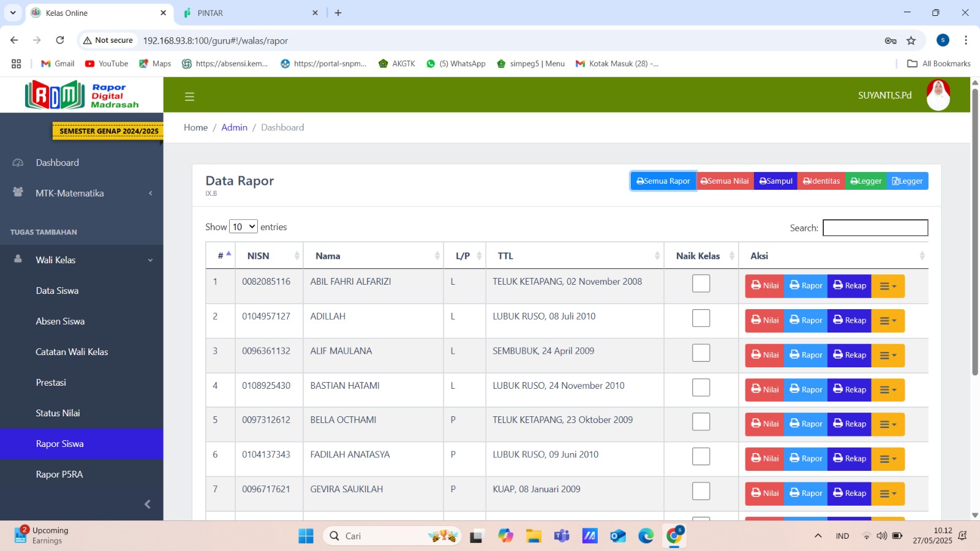
Task: Print Rekap for ALIF MAULANA
Action: point(849,355)
